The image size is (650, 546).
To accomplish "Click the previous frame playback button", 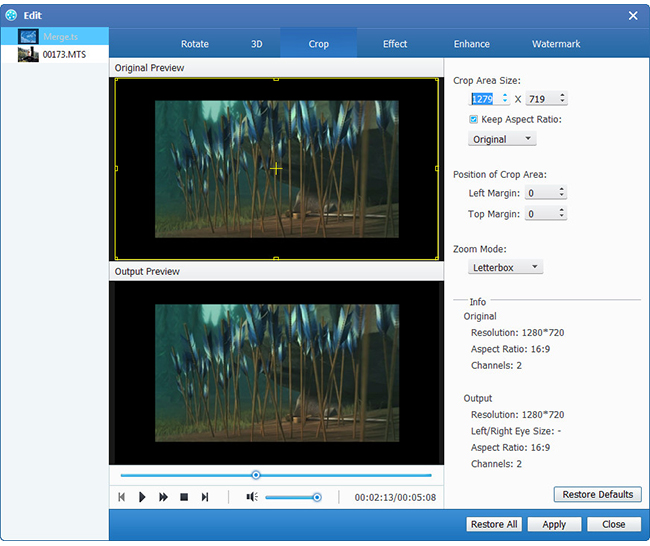I will click(x=121, y=497).
